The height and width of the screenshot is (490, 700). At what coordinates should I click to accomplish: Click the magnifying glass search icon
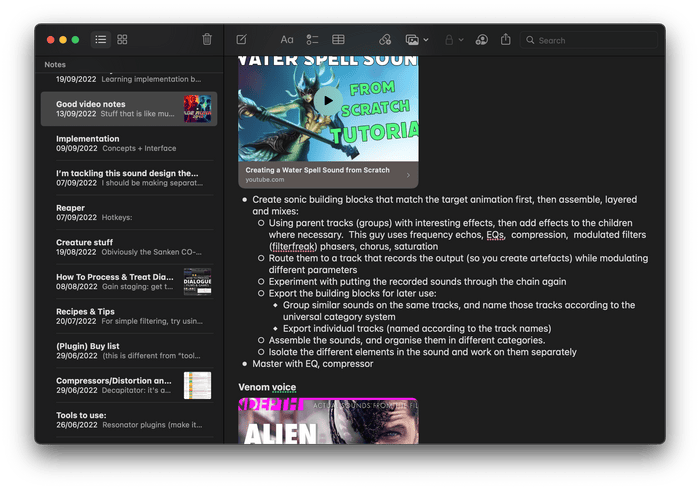(x=530, y=40)
